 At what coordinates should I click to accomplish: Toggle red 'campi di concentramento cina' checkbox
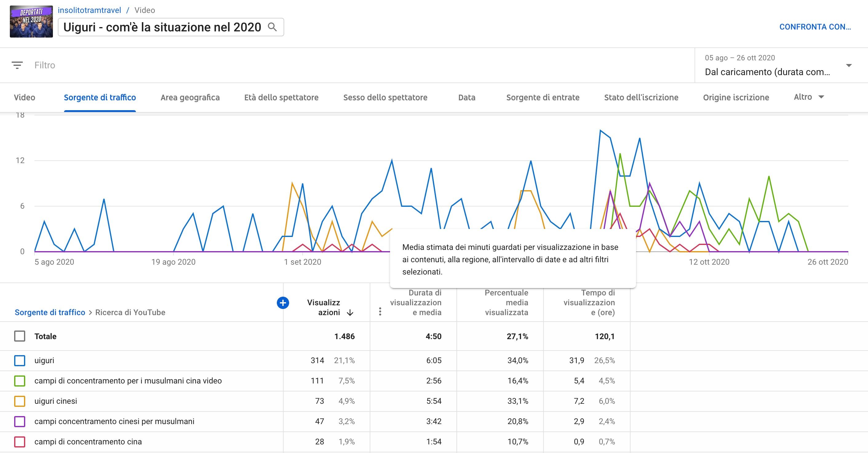[x=20, y=442]
